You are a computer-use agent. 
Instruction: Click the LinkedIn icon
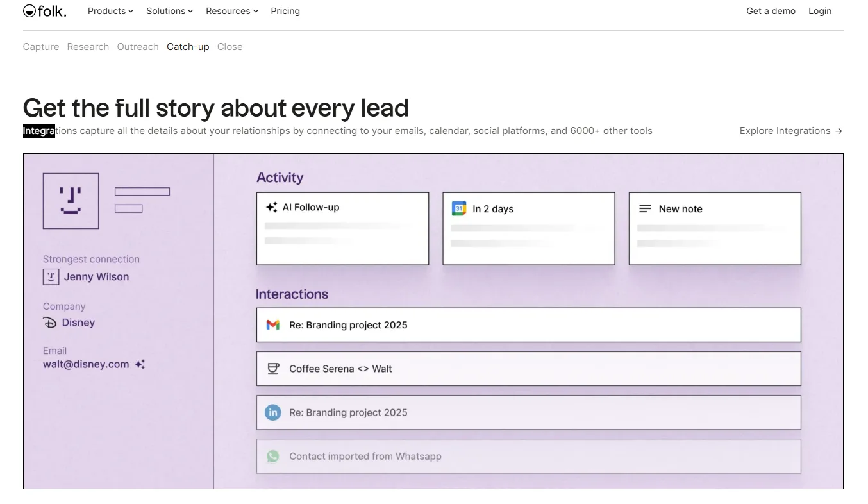273,412
